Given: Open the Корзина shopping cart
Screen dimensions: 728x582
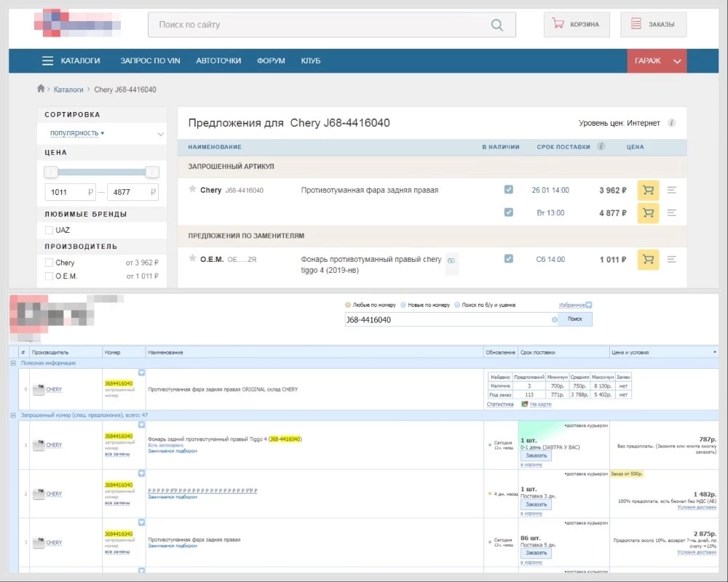Looking at the screenshot, I should 577,24.
